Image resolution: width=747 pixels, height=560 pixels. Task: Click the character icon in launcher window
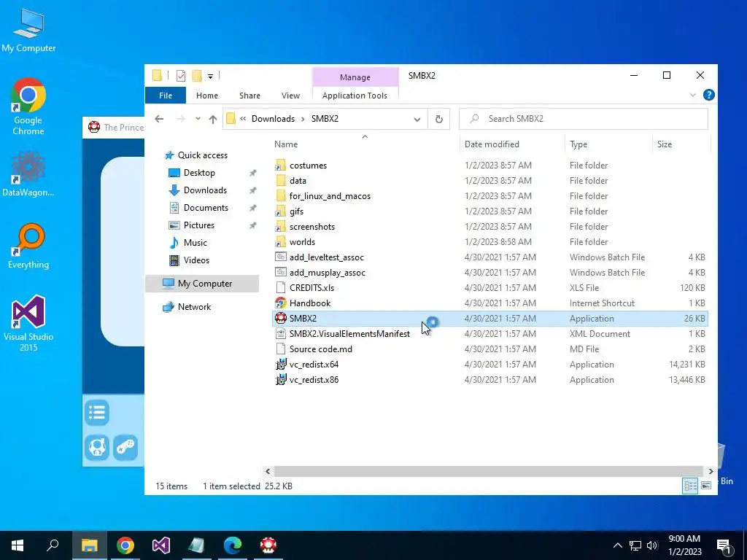97,448
